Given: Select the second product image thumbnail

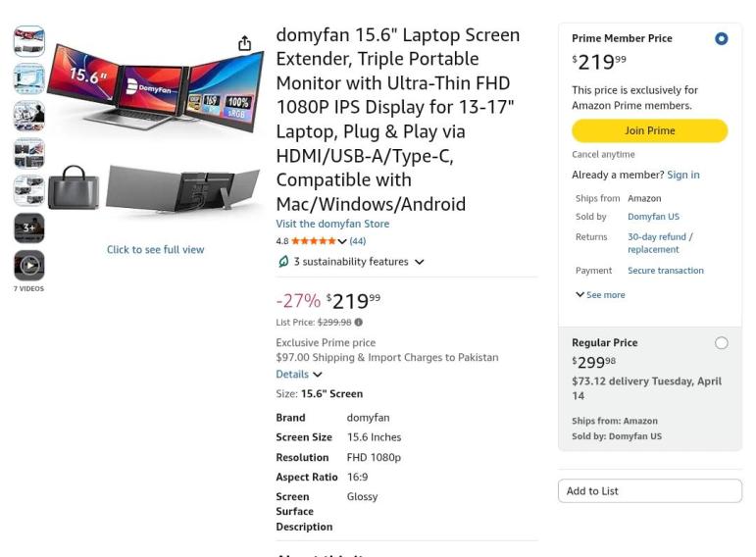Looking at the screenshot, I should point(29,78).
